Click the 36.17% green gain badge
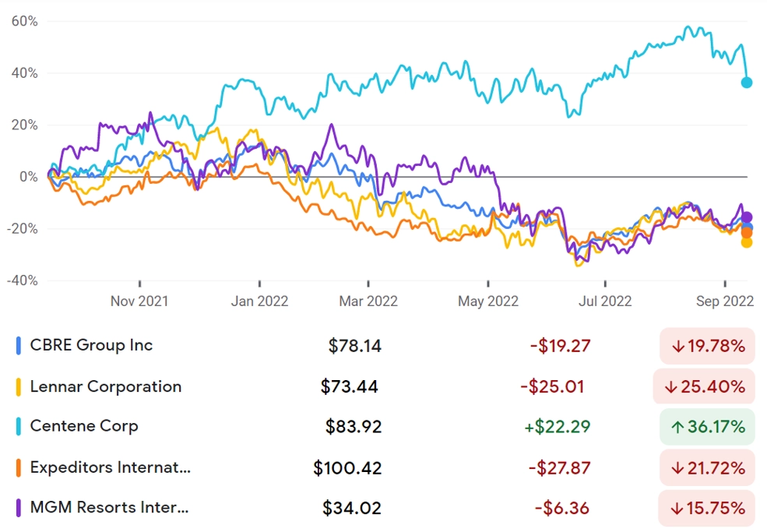This screenshot has width=767, height=532. [707, 427]
